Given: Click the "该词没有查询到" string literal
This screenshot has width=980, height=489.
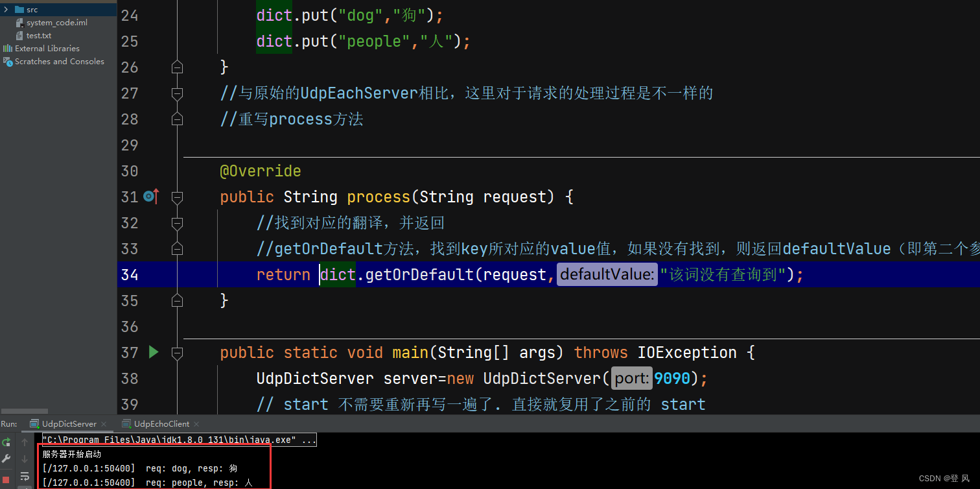Looking at the screenshot, I should click(723, 274).
